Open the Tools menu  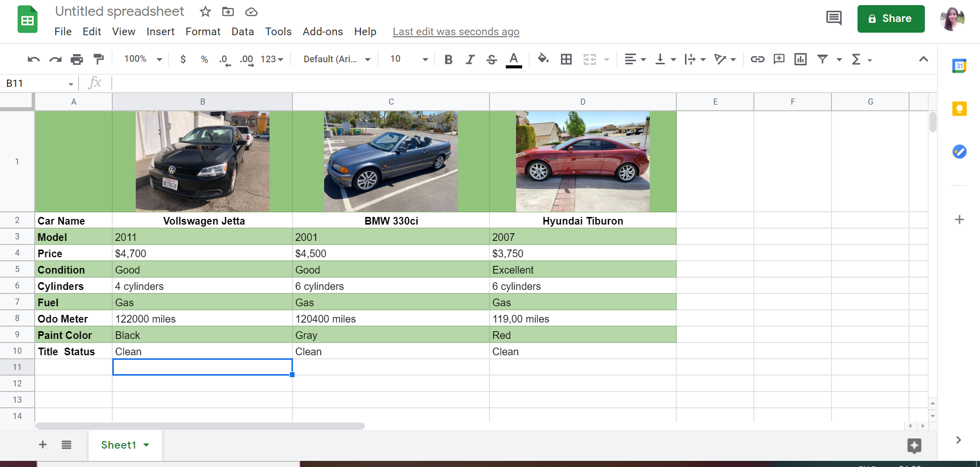[x=278, y=32]
